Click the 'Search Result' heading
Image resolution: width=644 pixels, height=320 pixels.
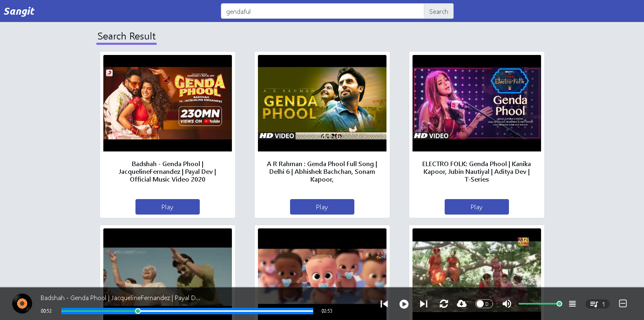pos(127,36)
